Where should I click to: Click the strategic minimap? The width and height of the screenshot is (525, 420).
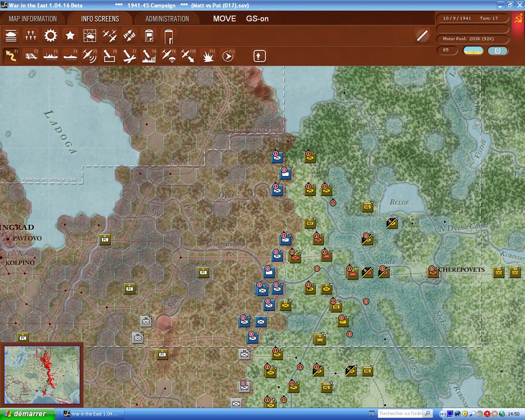pos(42,374)
